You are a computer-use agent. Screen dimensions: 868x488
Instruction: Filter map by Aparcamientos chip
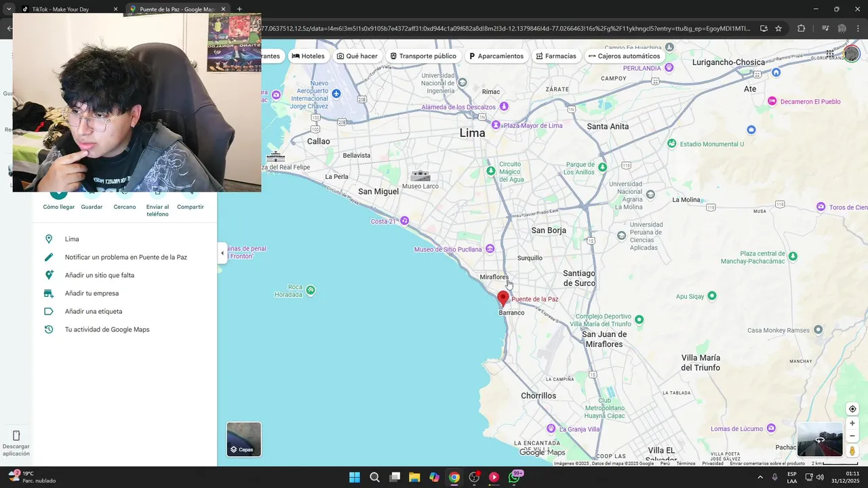coord(496,56)
